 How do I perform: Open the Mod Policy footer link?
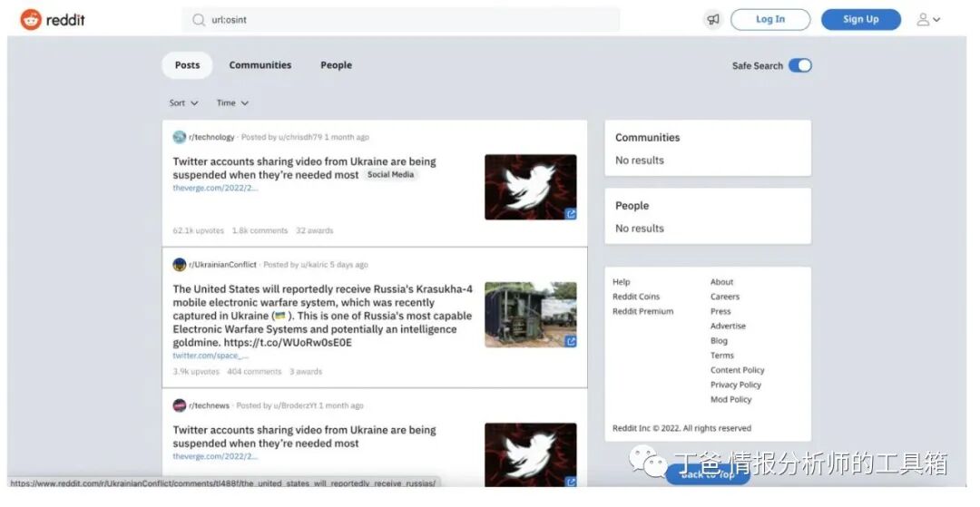pos(731,399)
